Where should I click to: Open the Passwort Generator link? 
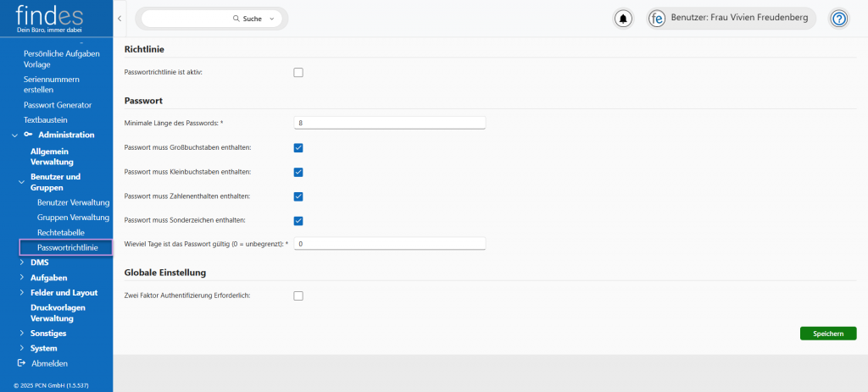pos(58,105)
